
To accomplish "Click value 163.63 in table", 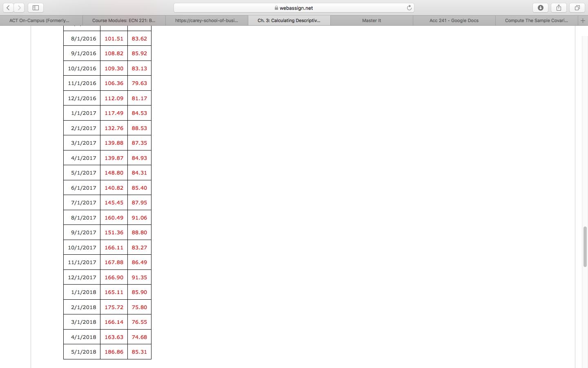I will [x=114, y=337].
